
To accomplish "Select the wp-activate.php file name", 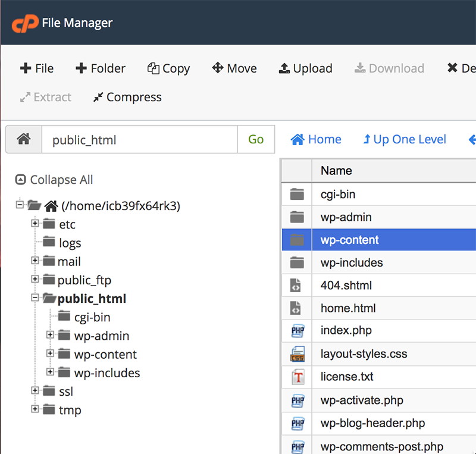I will coord(362,400).
